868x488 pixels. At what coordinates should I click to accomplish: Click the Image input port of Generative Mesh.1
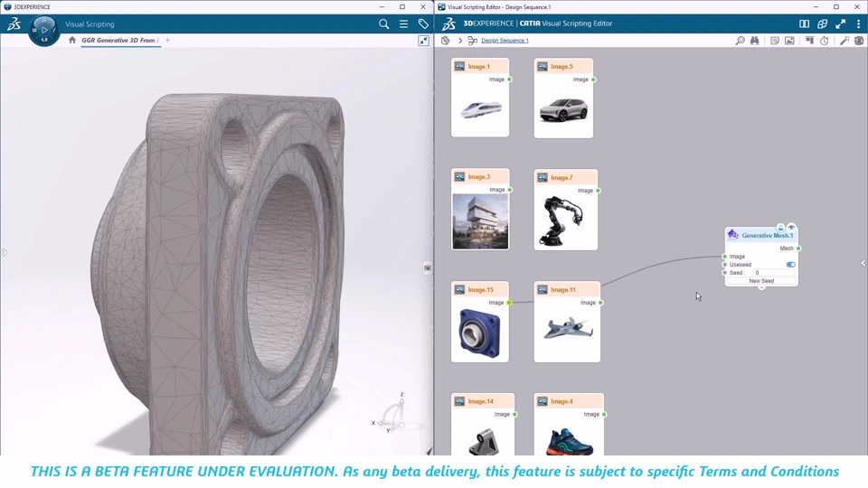tap(724, 257)
